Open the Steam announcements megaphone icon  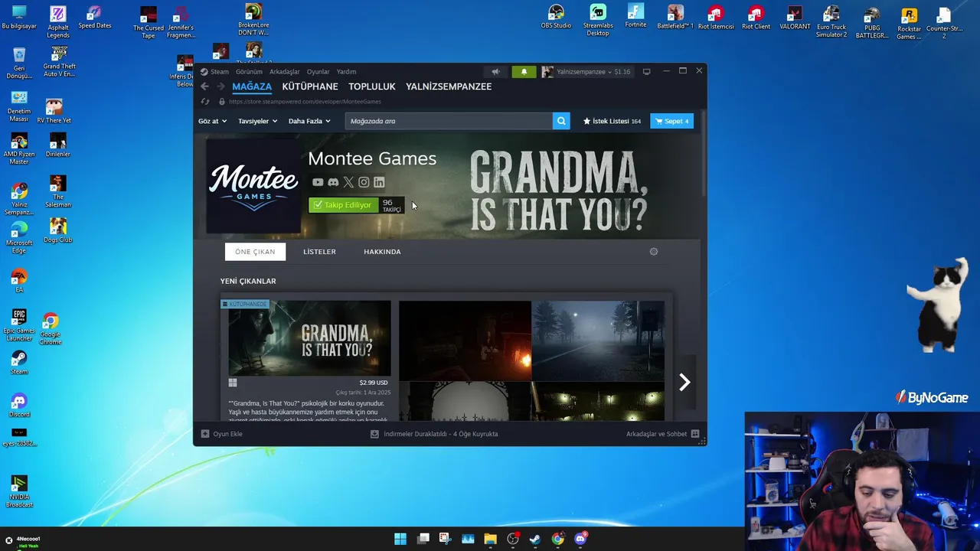coord(495,71)
